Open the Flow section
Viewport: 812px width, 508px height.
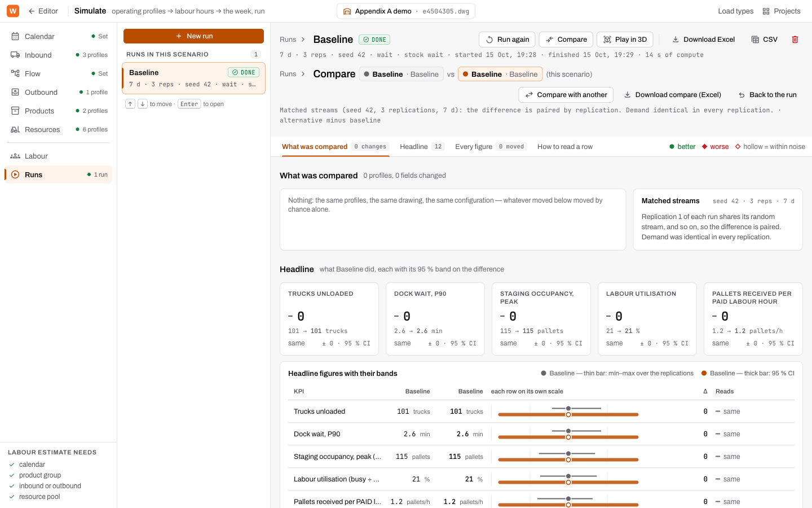[59, 73]
